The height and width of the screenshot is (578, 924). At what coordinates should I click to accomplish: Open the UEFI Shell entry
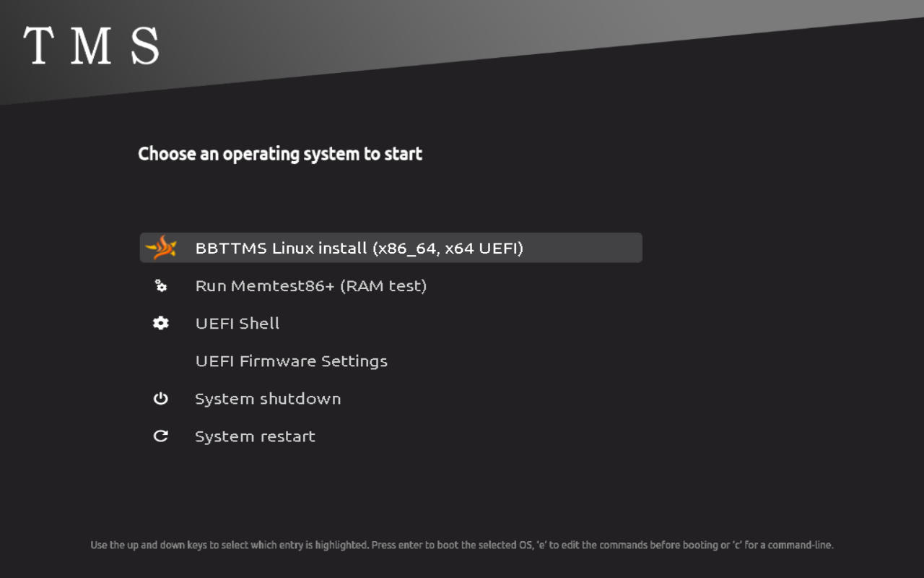(x=237, y=324)
